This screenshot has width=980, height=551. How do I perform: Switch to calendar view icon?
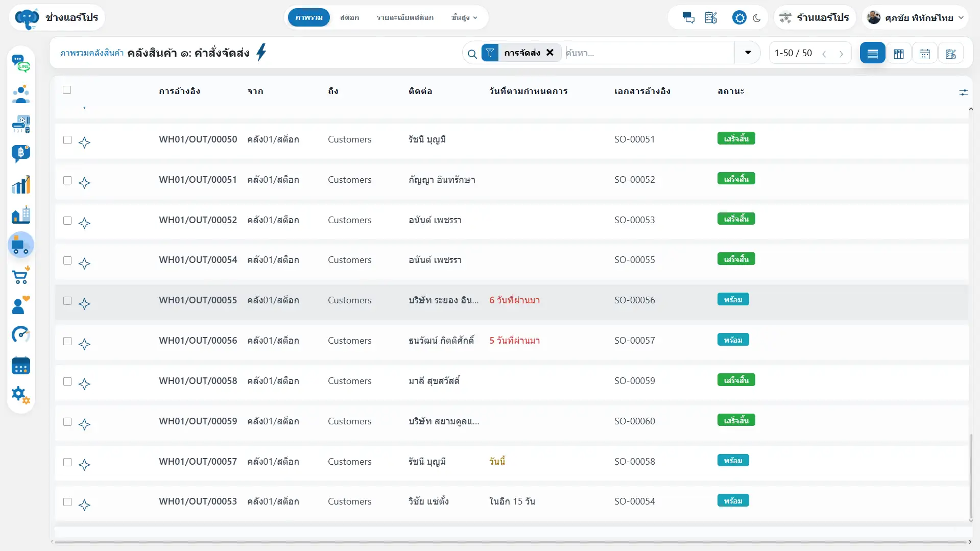click(925, 53)
